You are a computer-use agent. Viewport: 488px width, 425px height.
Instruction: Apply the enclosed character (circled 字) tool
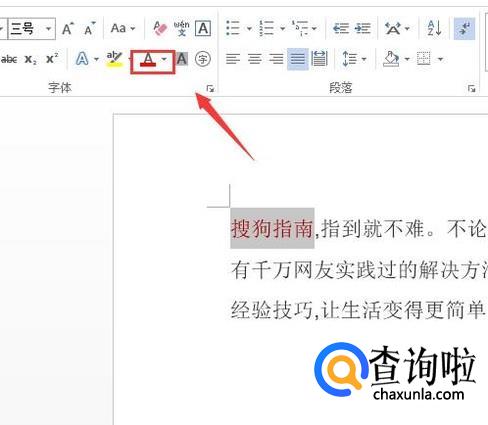(x=203, y=59)
